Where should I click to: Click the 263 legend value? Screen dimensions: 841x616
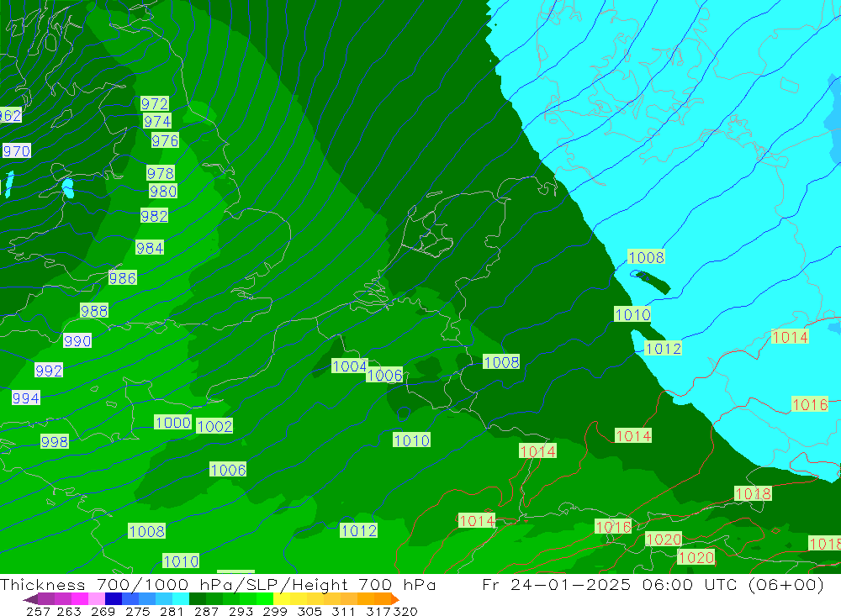tap(69, 611)
